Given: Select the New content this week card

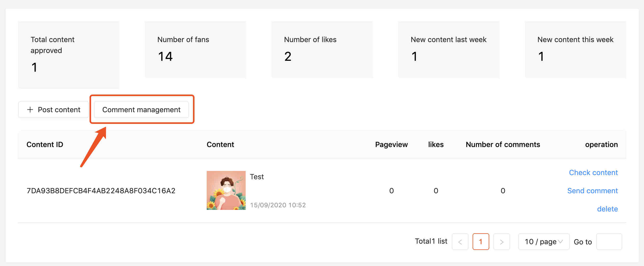Looking at the screenshot, I should [575, 50].
